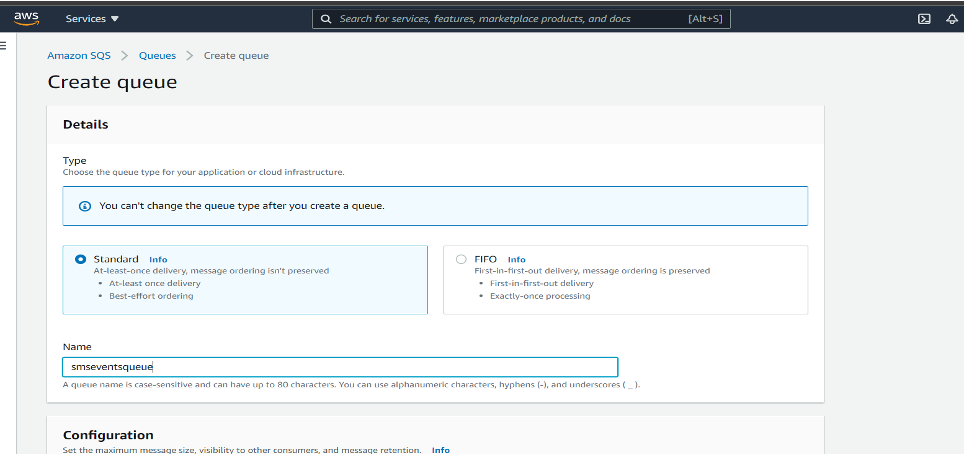This screenshot has width=964, height=454.
Task: Select the FIFO queue type radio button
Action: click(461, 260)
